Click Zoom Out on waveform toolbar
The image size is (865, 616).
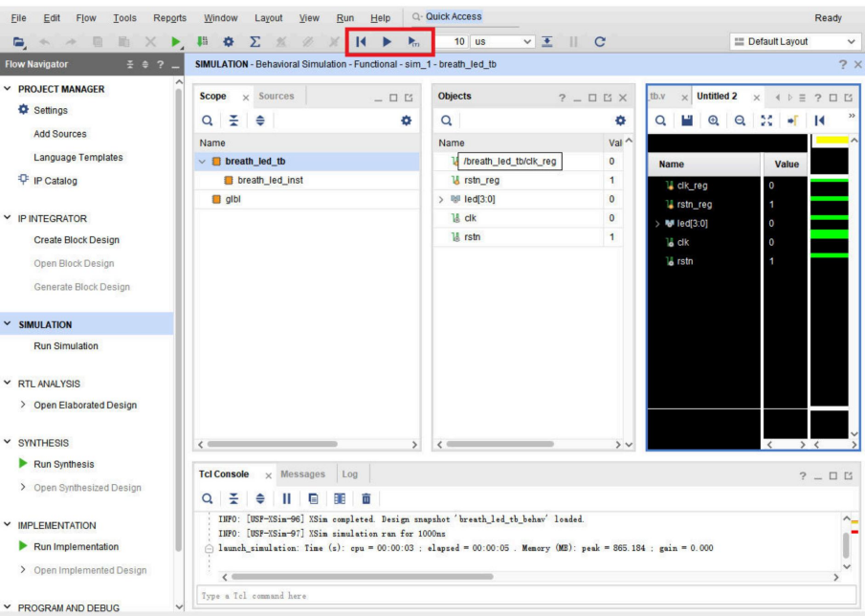(740, 121)
